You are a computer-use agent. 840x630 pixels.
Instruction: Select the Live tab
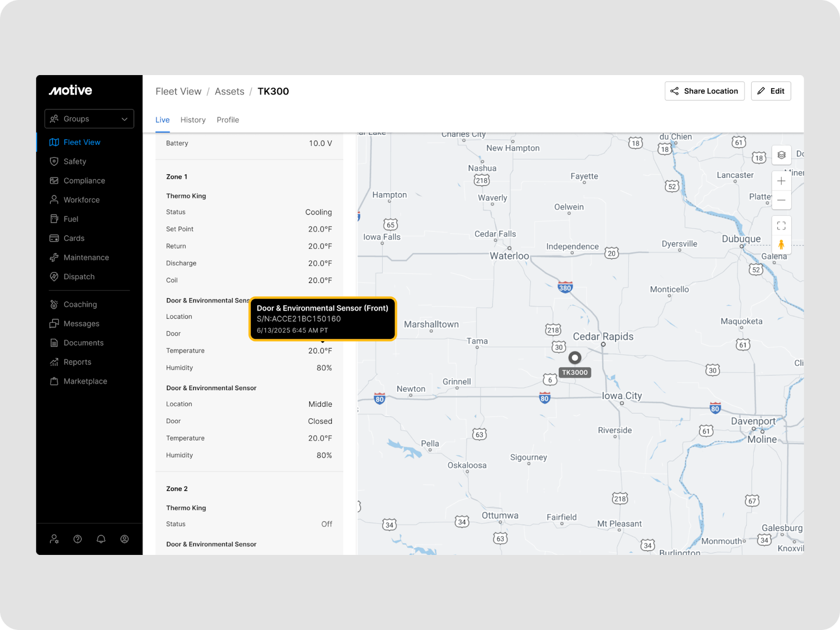pos(162,120)
